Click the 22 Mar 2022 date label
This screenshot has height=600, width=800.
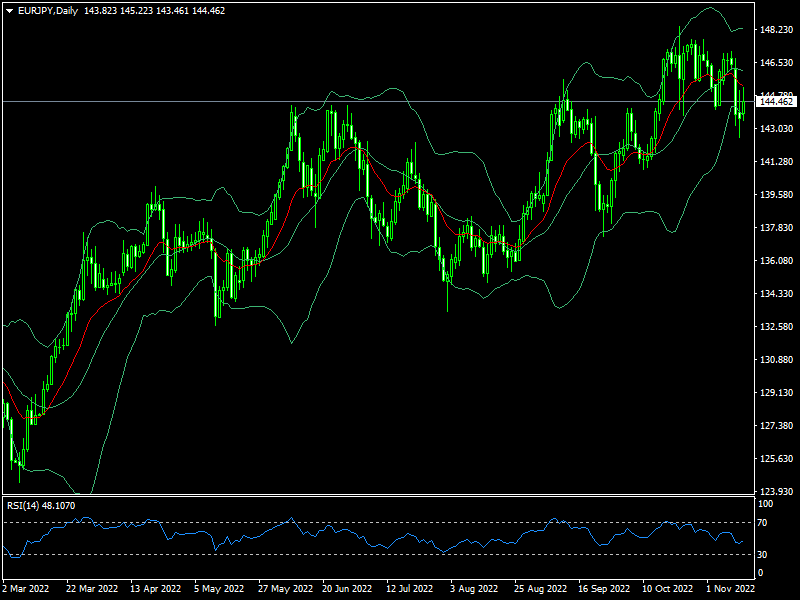click(x=92, y=588)
